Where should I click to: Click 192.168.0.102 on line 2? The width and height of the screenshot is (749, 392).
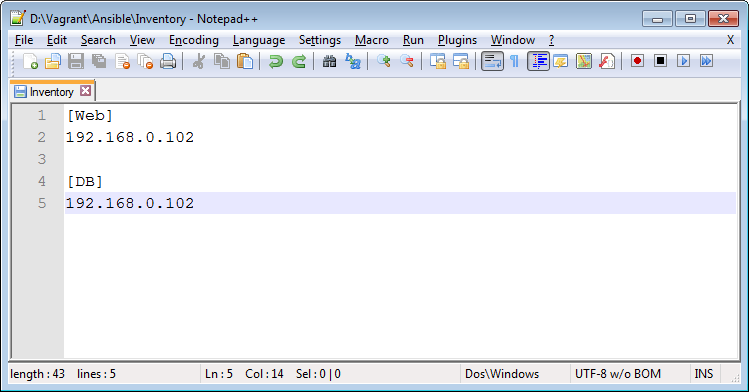tap(130, 138)
